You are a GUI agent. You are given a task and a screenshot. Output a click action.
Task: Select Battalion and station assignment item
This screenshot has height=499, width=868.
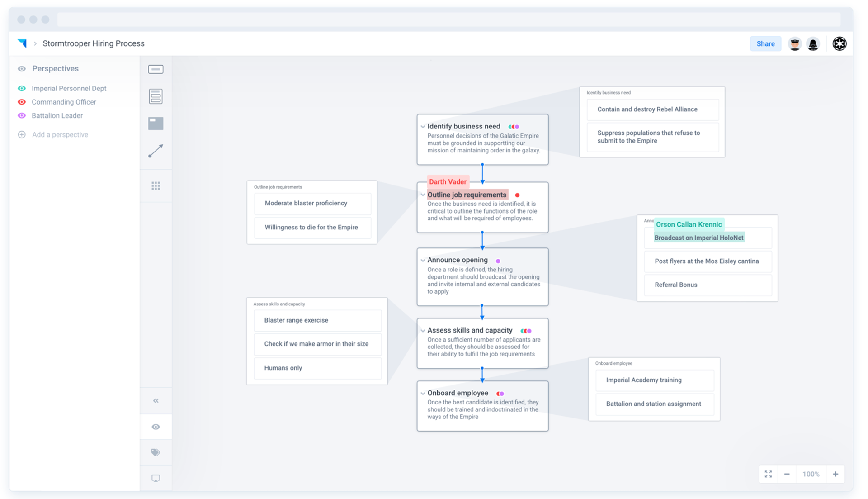[x=655, y=404]
